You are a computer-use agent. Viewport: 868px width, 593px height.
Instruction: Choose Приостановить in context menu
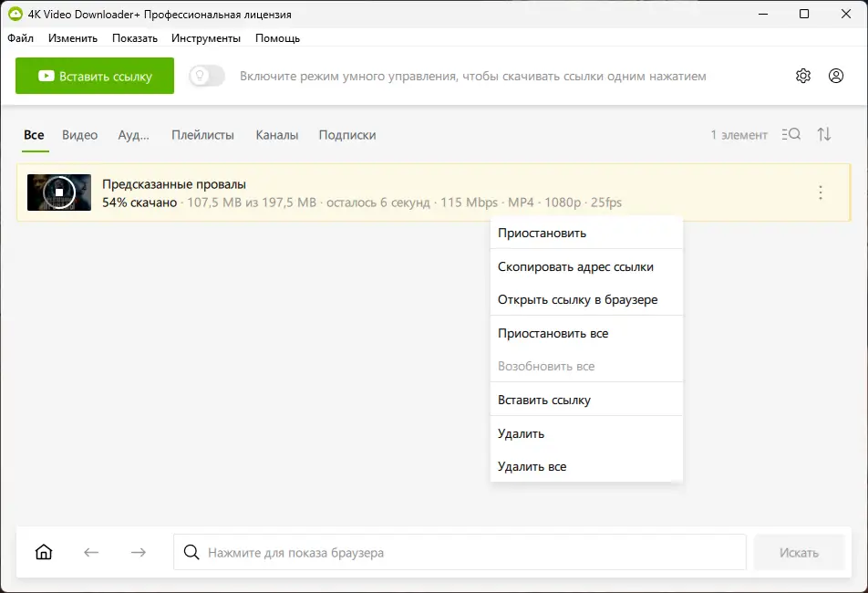click(x=586, y=234)
